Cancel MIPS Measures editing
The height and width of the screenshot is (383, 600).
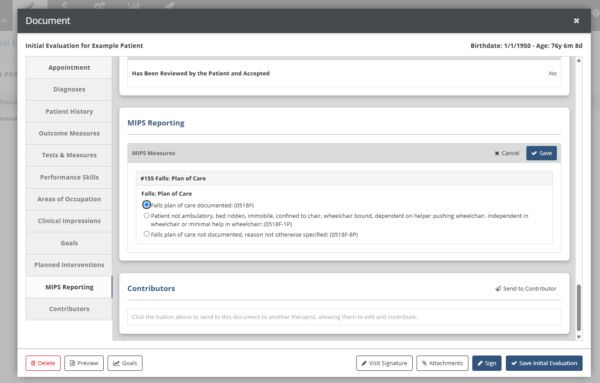[507, 153]
